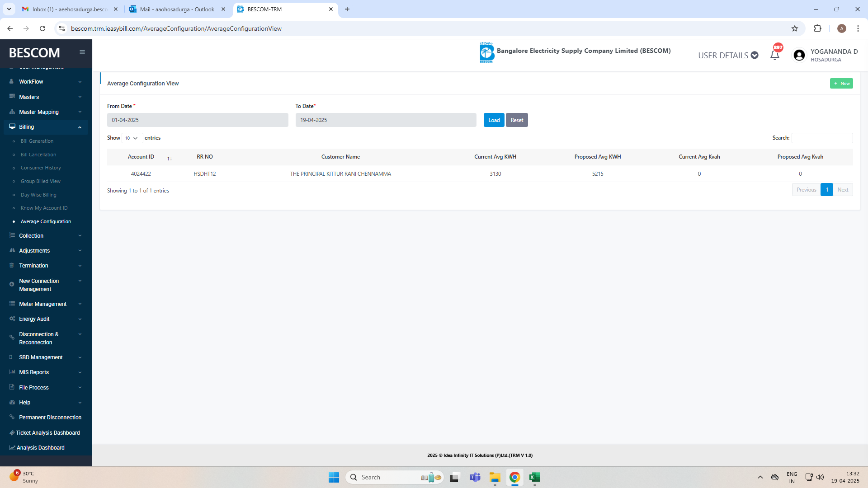Open Permanent Disconnection link
This screenshot has height=488, width=868.
45,418
